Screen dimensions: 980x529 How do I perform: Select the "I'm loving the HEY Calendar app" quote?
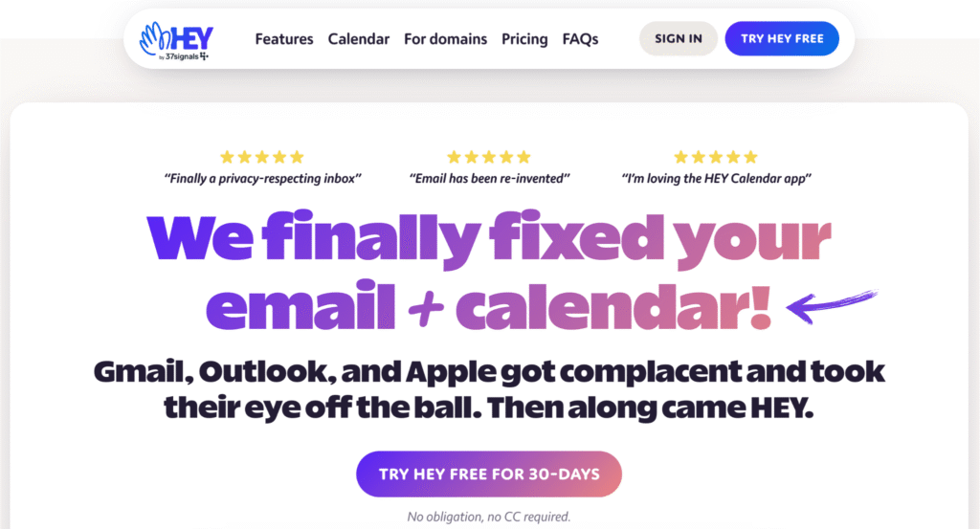point(716,178)
